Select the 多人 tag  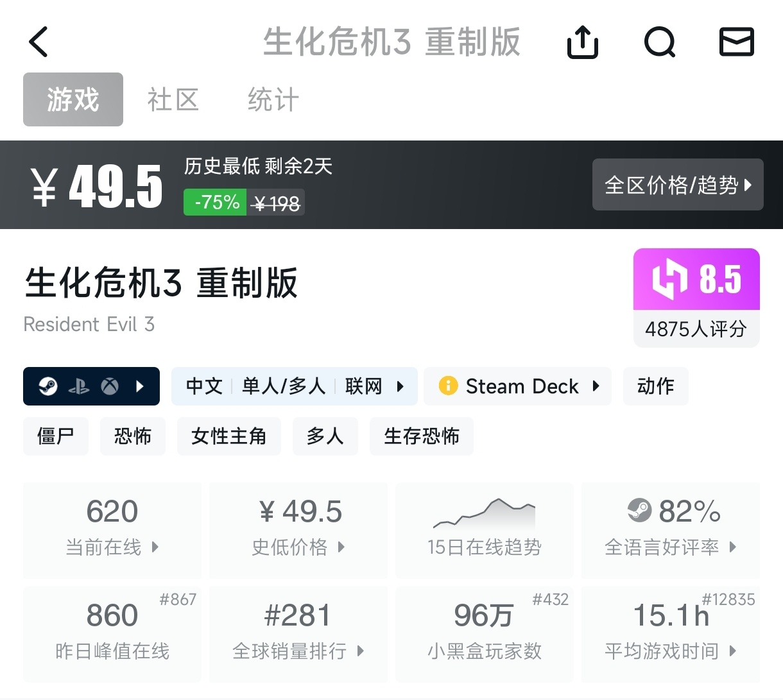pyautogui.click(x=325, y=436)
